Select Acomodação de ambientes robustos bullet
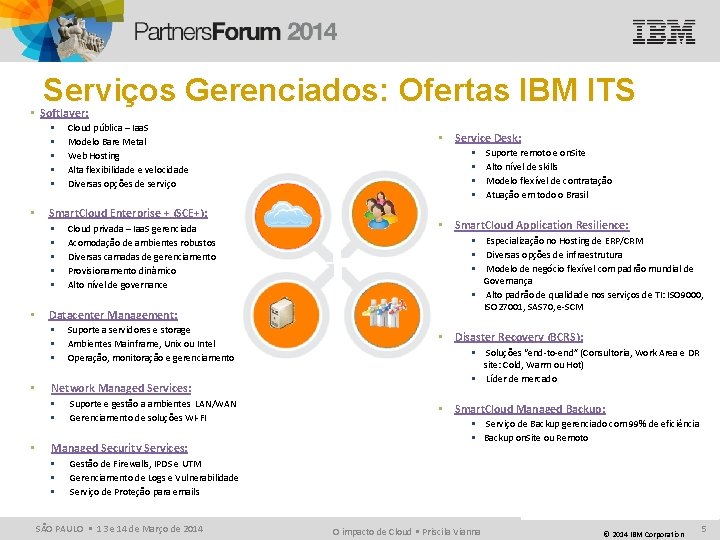The width and height of the screenshot is (720, 540). 141,243
